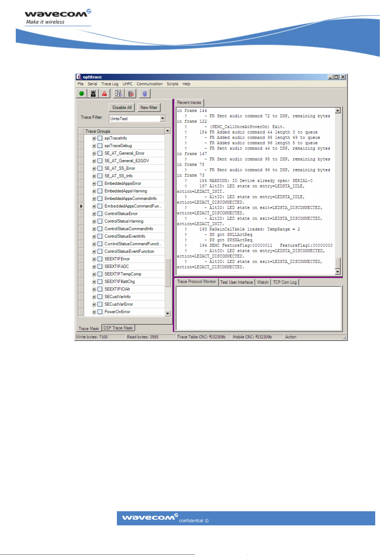Switch to Trace Protocol Monitor tab

click(x=196, y=282)
